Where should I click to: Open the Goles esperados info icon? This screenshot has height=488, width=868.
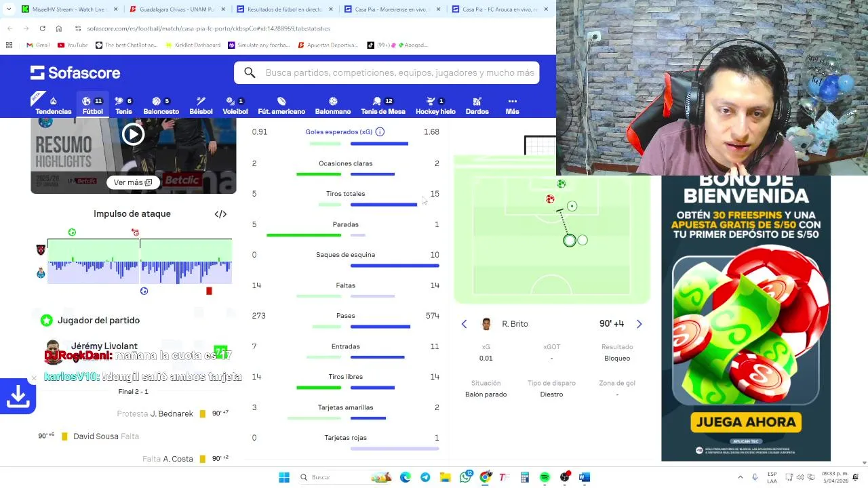tap(380, 131)
